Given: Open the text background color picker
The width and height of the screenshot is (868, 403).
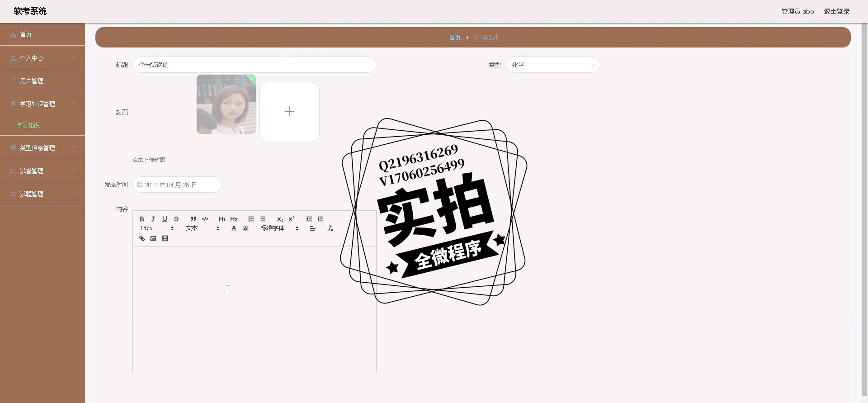Looking at the screenshot, I should (x=245, y=228).
